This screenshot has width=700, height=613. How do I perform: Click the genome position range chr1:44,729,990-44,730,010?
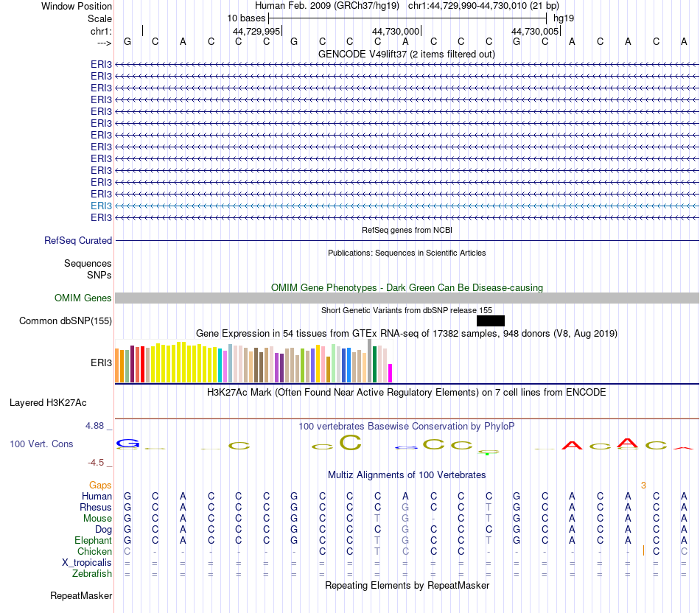pos(483,6)
